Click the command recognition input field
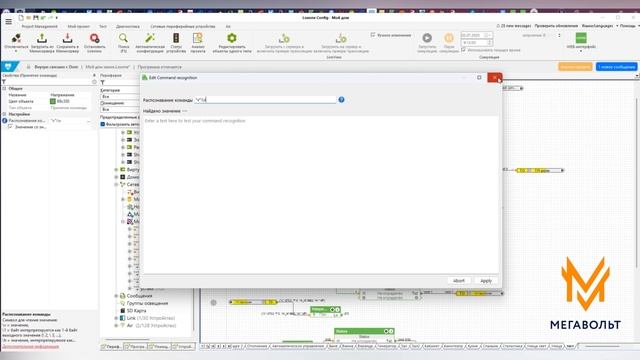This screenshot has width=640, height=360. tap(265, 100)
